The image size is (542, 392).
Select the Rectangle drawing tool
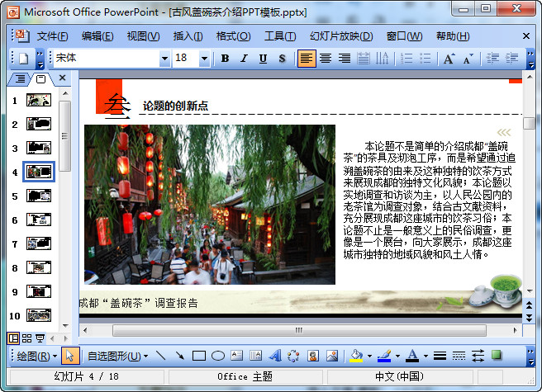[199, 356]
